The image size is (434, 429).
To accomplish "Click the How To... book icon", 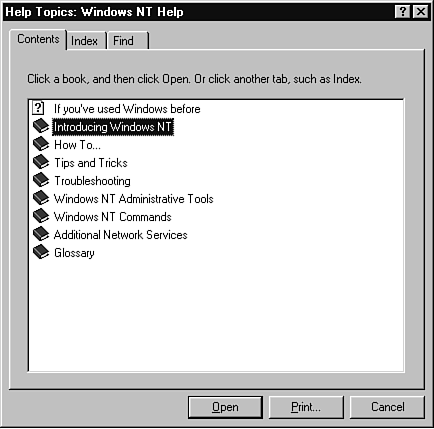I will (41, 144).
